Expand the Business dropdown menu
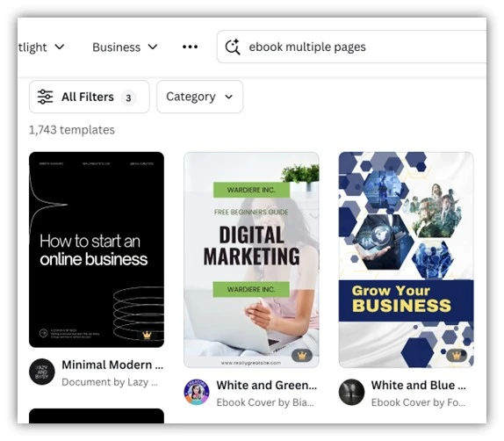This screenshot has width=504, height=441. pyautogui.click(x=125, y=47)
